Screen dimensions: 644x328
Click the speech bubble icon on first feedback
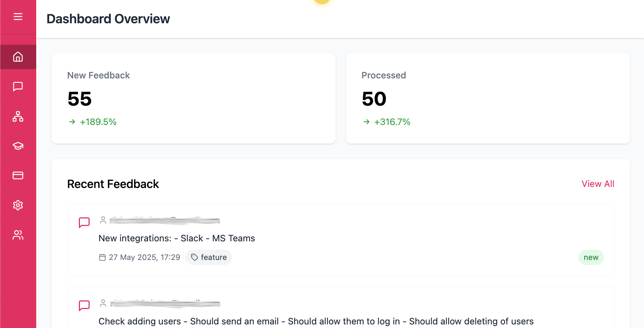tap(84, 222)
